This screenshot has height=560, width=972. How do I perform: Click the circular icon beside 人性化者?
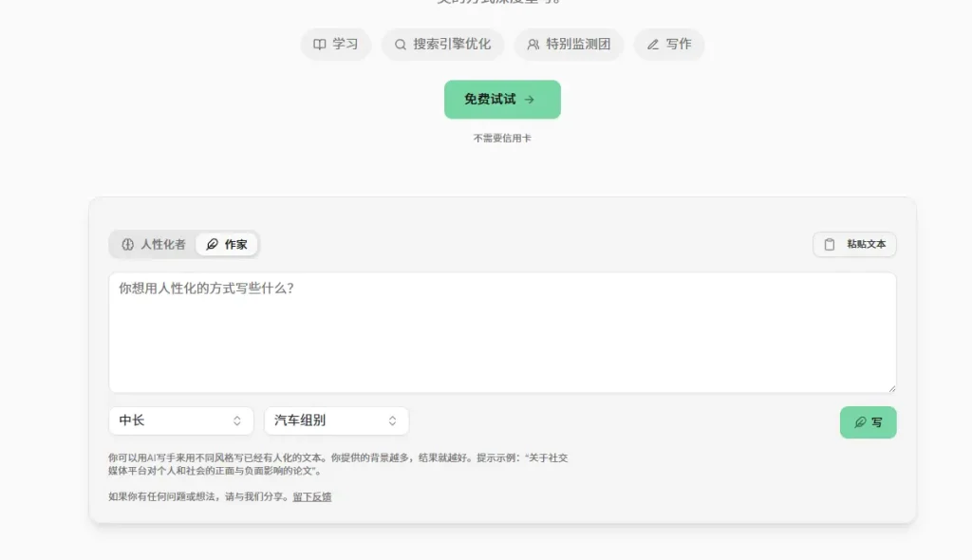click(128, 245)
